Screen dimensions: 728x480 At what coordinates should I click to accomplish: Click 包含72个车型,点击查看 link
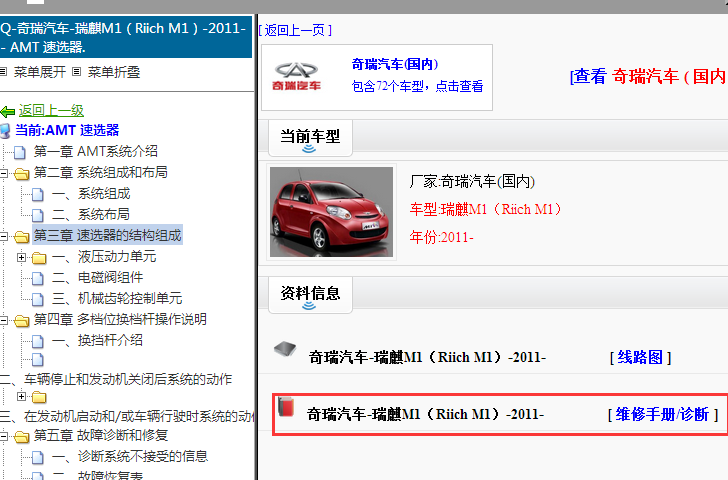pos(417,86)
